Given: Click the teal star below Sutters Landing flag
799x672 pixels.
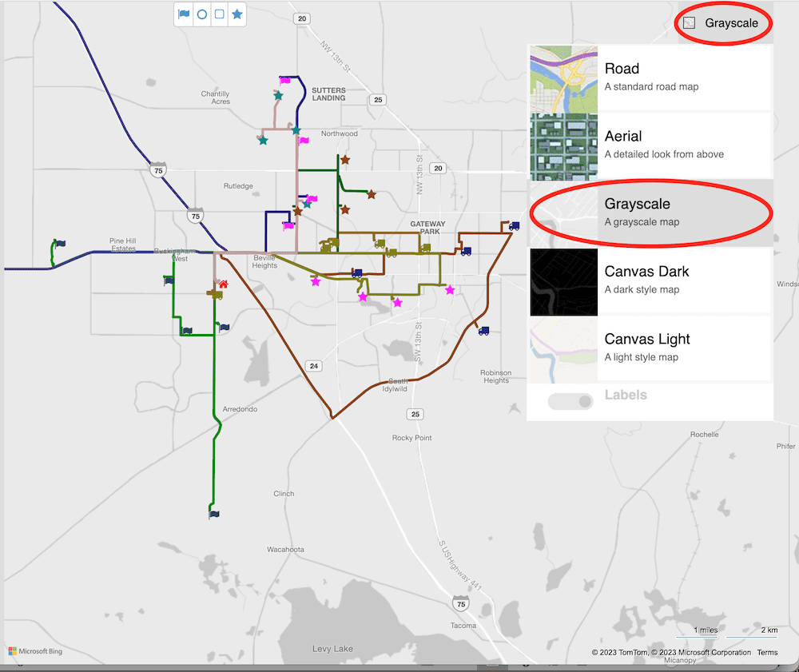Looking at the screenshot, I should tap(278, 95).
